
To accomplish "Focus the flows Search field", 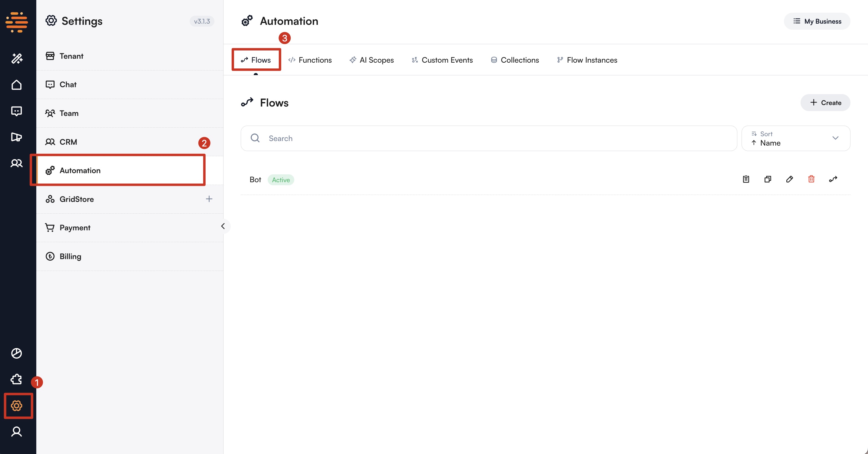I will coord(488,138).
